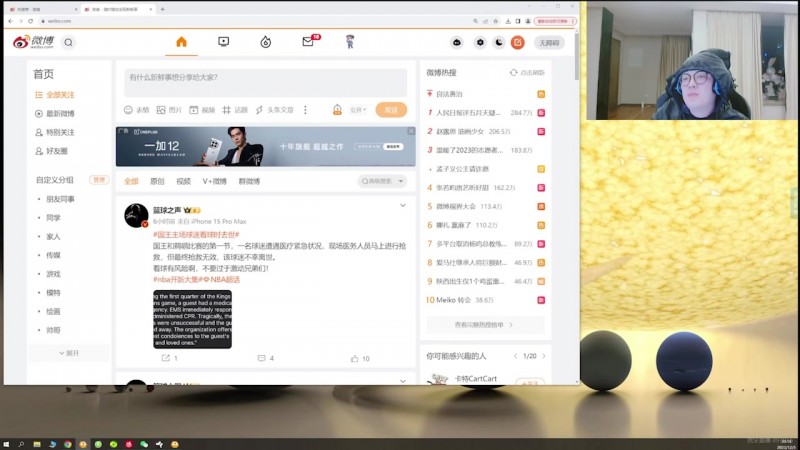This screenshot has height=450, width=800.
Task: Reload the page with browser refresh button
Action: pyautogui.click(x=31, y=21)
